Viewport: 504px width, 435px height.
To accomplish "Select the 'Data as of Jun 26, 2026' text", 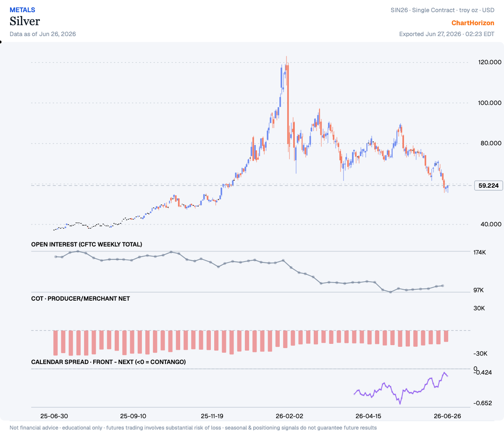I will click(x=43, y=34).
